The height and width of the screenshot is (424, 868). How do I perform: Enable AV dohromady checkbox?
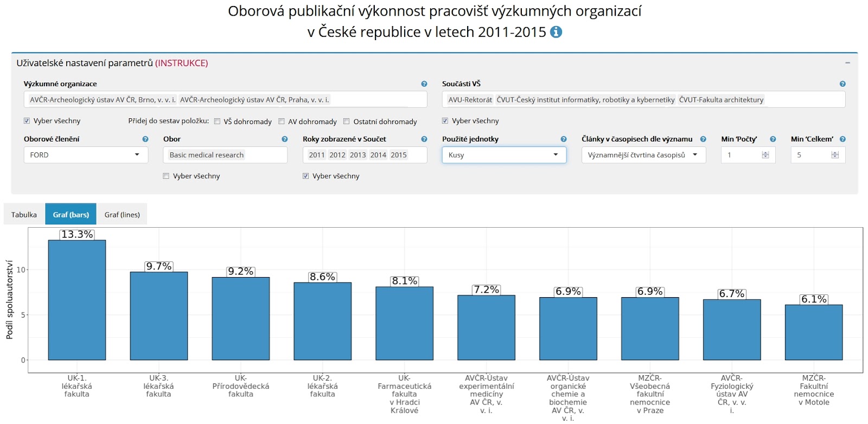coord(282,121)
